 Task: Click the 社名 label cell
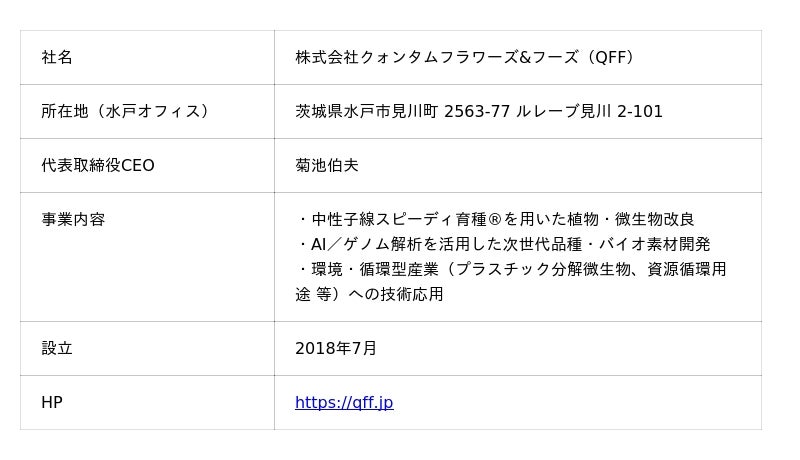click(x=57, y=58)
